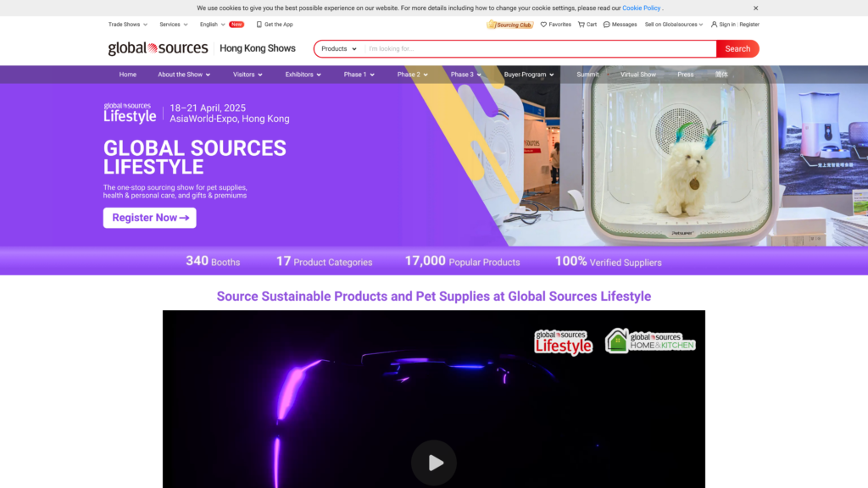Screen dimensions: 868x488
Task: Open the Products search category dropdown
Action: coord(339,48)
